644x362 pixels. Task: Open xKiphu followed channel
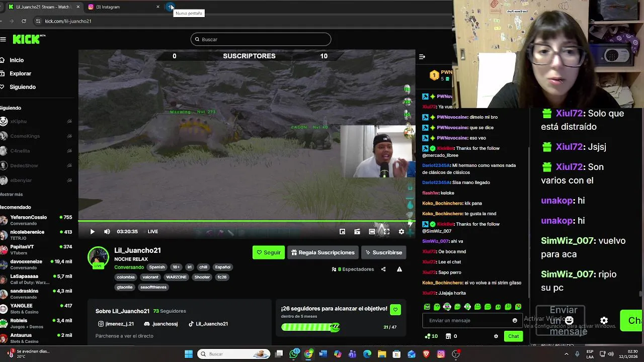(35, 121)
